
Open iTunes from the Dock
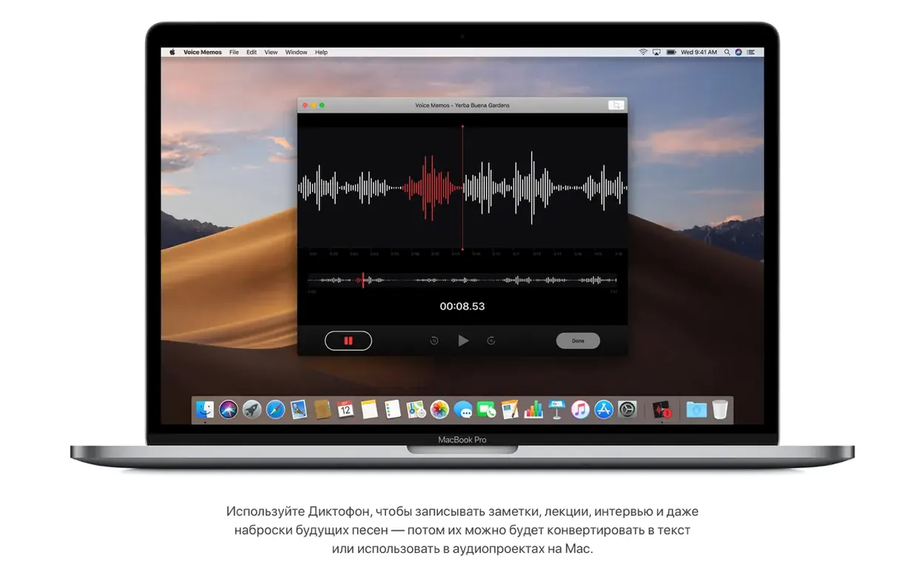coord(580,409)
